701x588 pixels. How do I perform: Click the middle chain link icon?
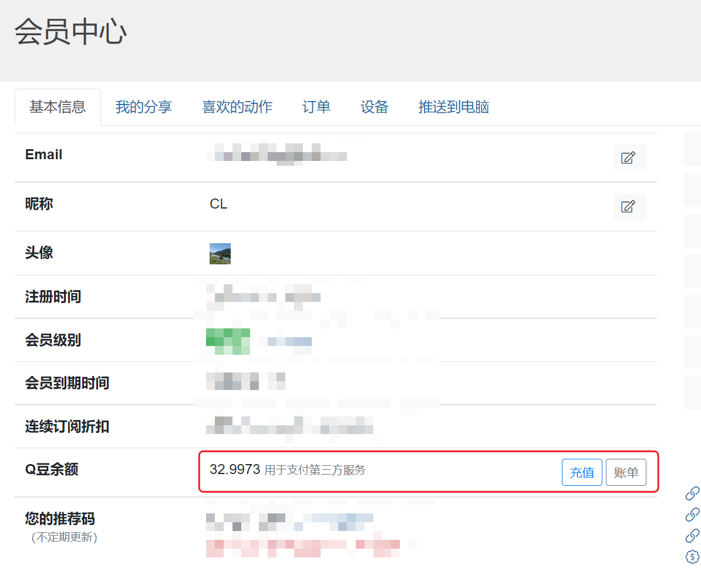[692, 515]
